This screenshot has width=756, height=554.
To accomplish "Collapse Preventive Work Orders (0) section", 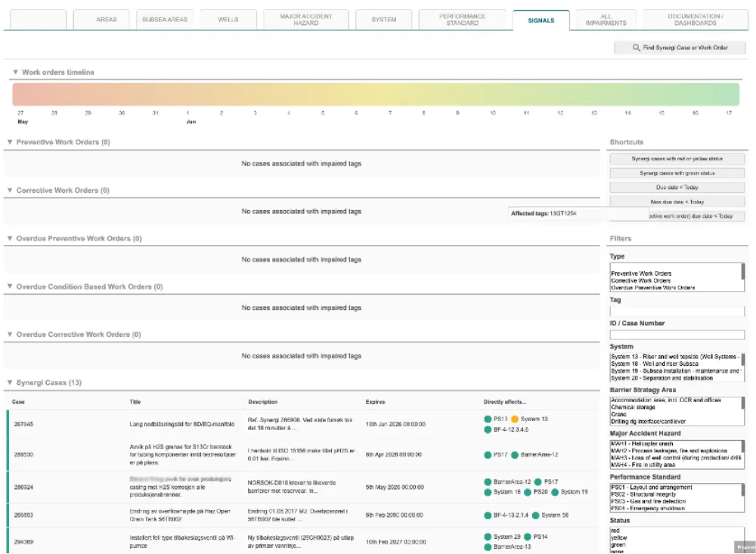I will pyautogui.click(x=10, y=142).
